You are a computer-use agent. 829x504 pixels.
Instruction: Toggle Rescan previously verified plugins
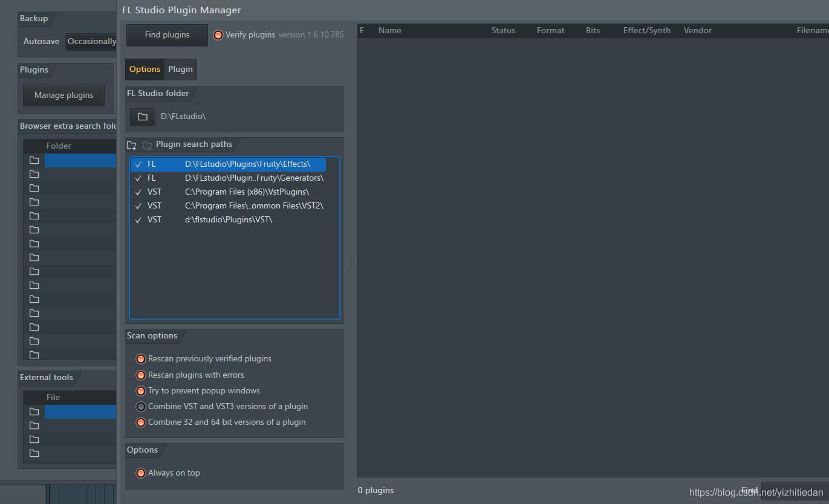(x=141, y=359)
